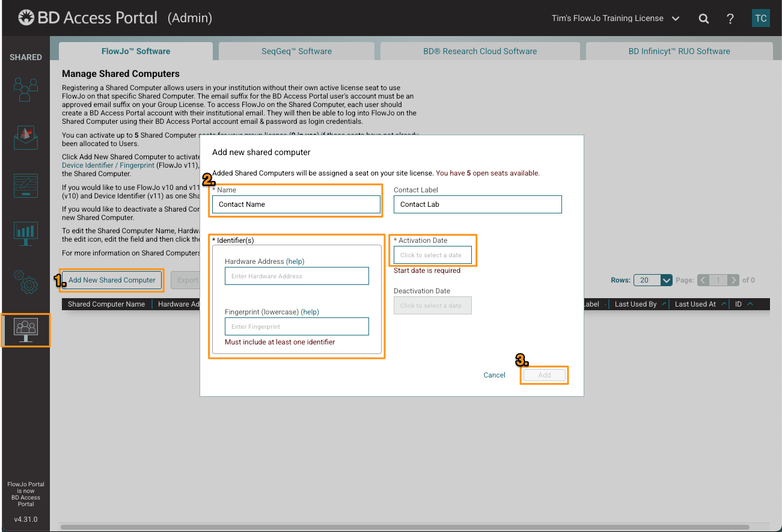Click the Activation Date picker field
This screenshot has height=532, width=782.
(x=432, y=255)
